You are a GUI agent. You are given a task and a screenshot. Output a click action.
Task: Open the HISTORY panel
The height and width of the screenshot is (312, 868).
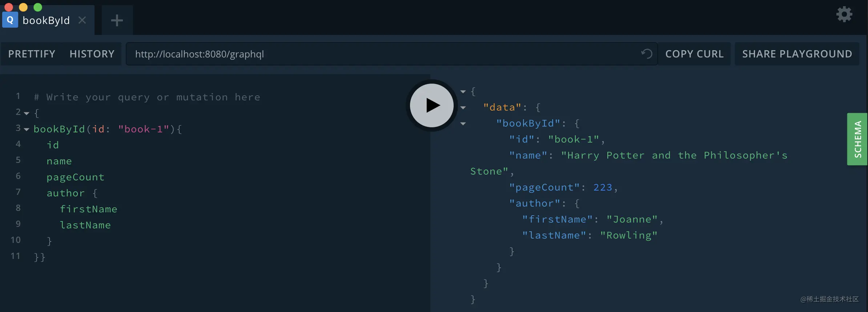(92, 54)
